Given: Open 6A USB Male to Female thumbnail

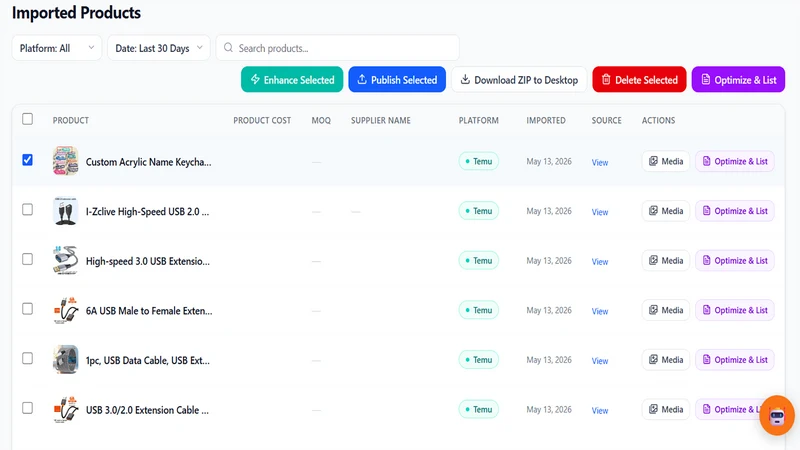Looking at the screenshot, I should pyautogui.click(x=66, y=310).
